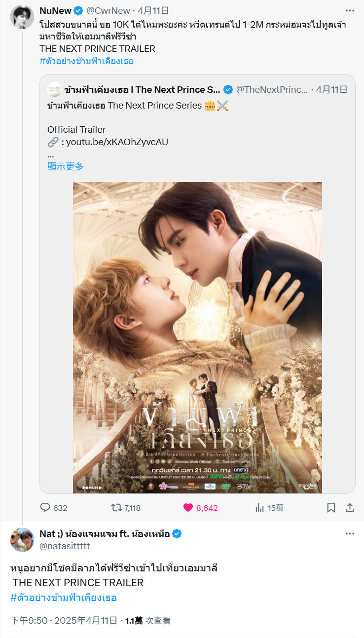Click the hashtag link in Nat's reply
This screenshot has height=638, width=364.
pos(64,598)
